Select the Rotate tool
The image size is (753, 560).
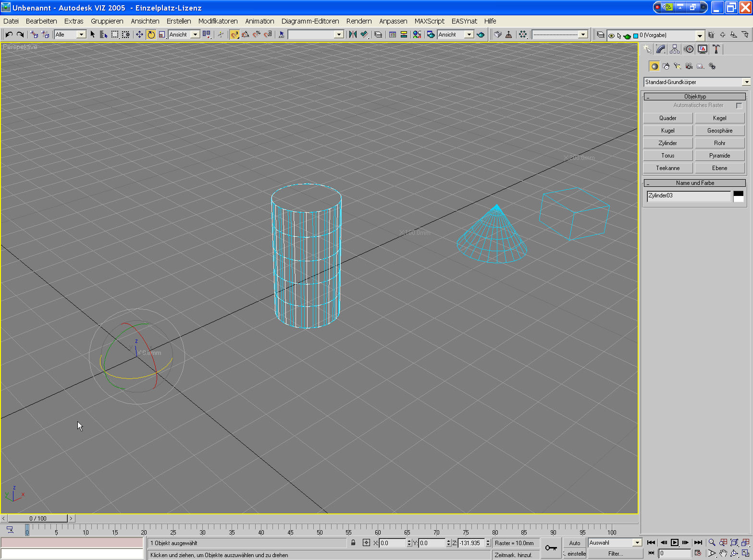point(151,35)
